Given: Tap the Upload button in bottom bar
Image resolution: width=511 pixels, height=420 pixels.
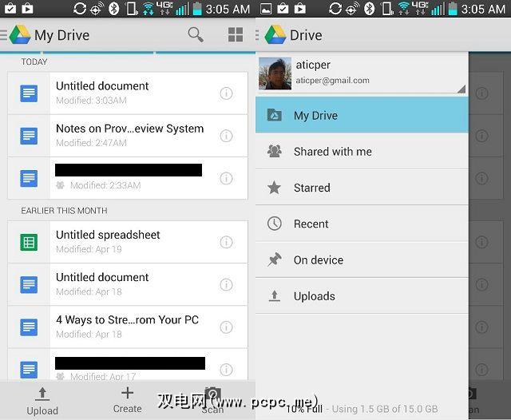Looking at the screenshot, I should pyautogui.click(x=42, y=401).
